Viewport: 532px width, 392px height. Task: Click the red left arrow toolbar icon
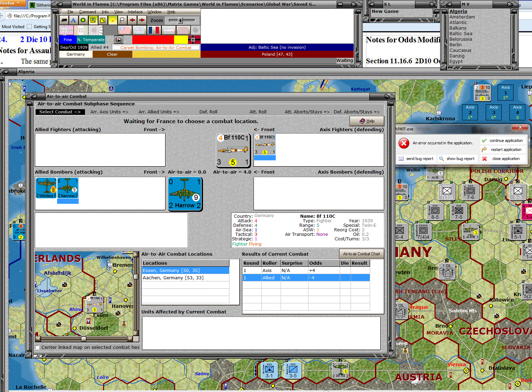tap(132, 20)
